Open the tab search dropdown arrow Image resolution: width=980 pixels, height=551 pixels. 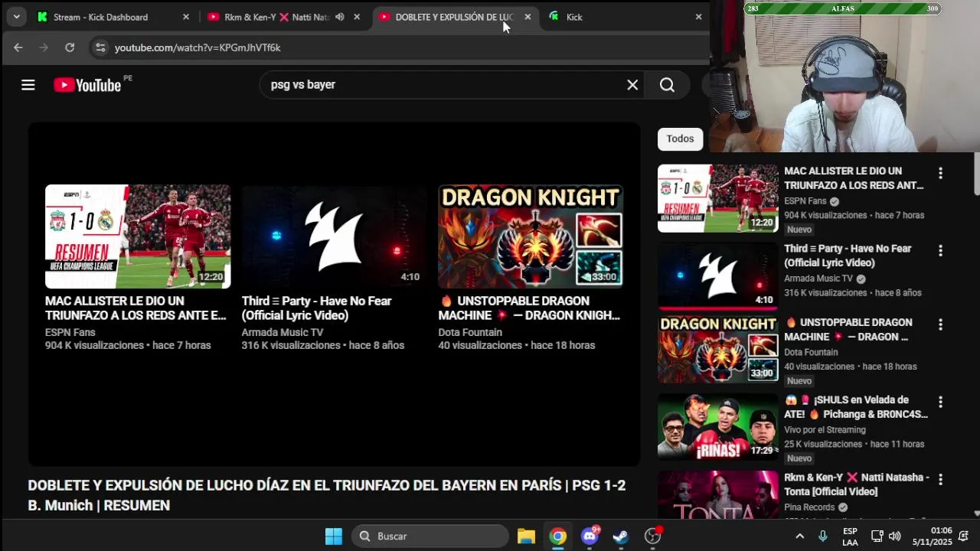16,17
